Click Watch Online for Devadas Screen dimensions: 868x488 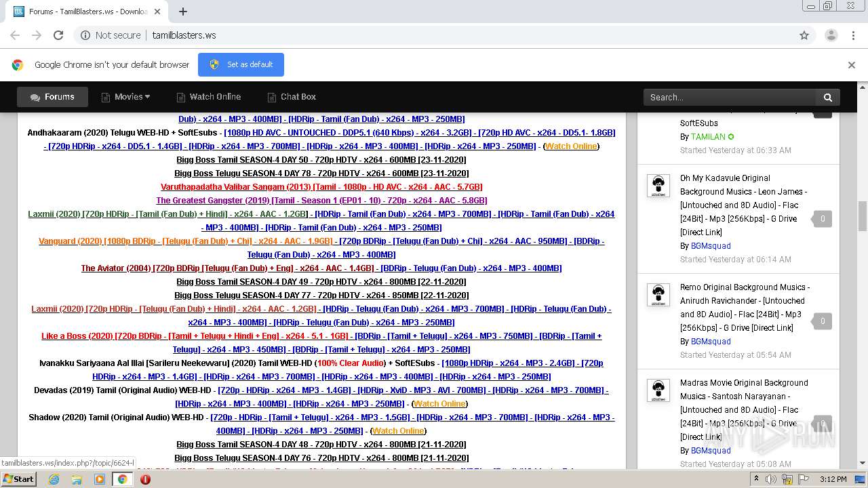point(439,404)
